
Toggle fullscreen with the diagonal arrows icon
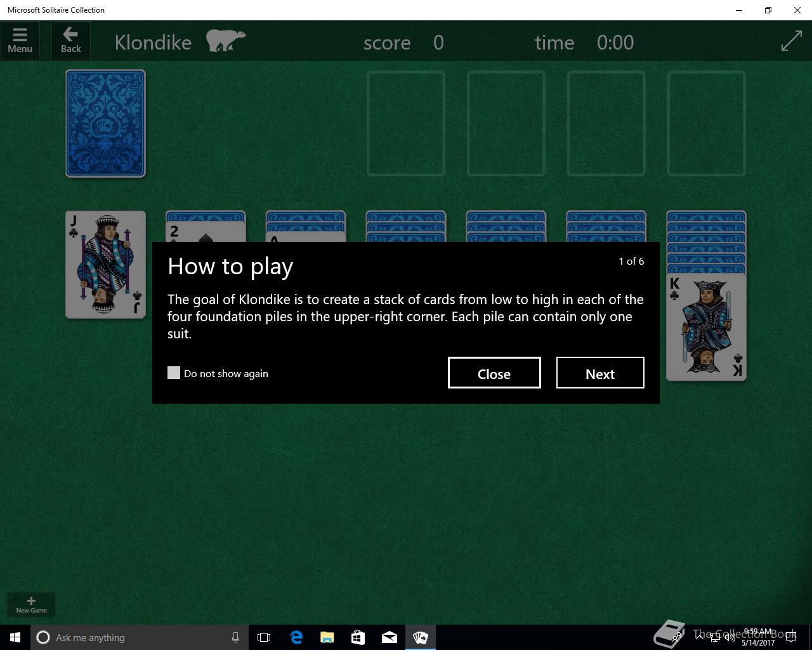[792, 41]
